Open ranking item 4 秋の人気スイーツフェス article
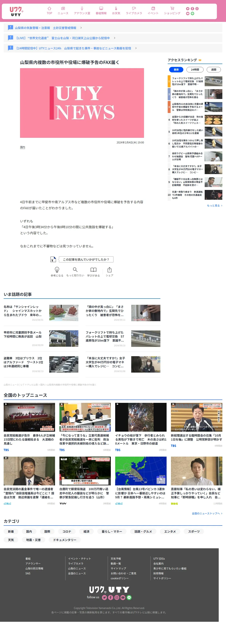Viewport: 226px width, 644px height. point(195,120)
